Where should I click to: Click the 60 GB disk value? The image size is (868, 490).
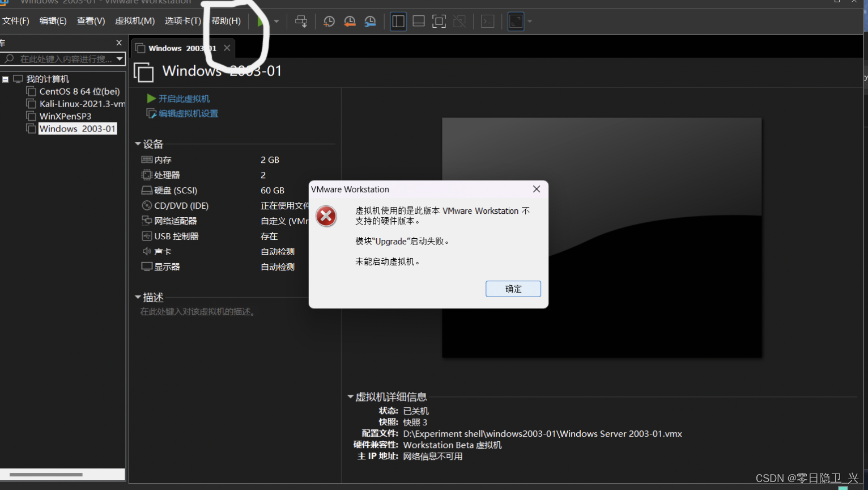[273, 191]
